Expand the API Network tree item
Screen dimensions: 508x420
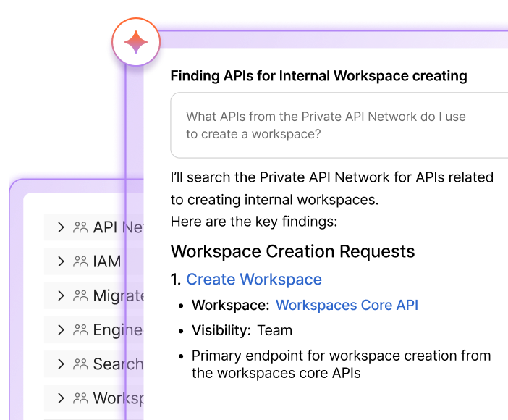pos(61,228)
